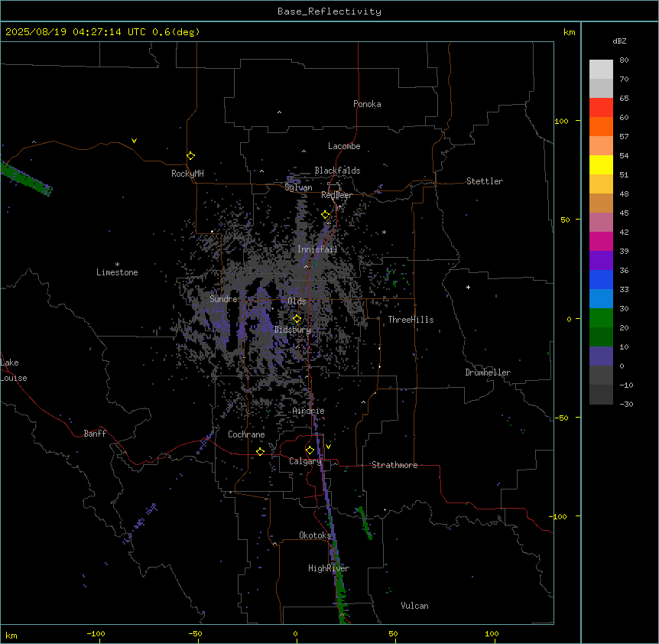Viewport: 659px width, 644px height.
Task: Click the ThreeHills label
Action: (x=411, y=320)
